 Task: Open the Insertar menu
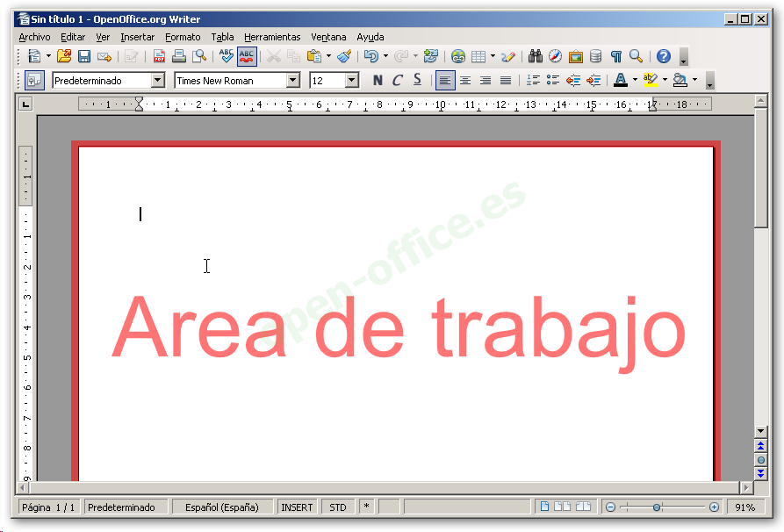point(138,37)
